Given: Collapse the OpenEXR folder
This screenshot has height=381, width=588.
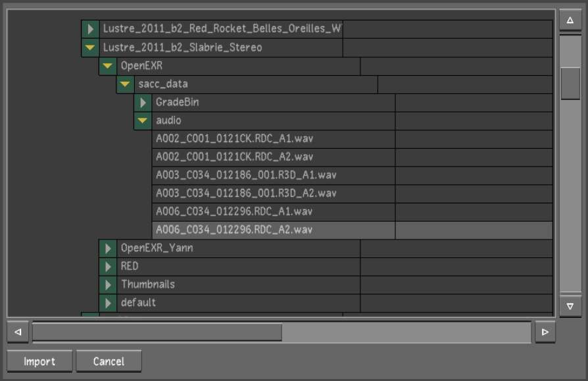Looking at the screenshot, I should (108, 66).
